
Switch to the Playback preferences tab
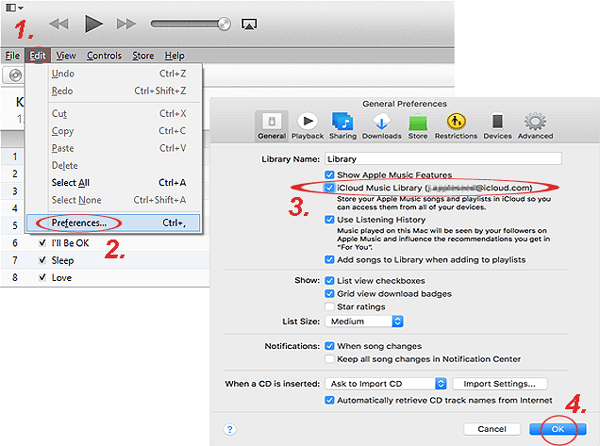point(308,126)
